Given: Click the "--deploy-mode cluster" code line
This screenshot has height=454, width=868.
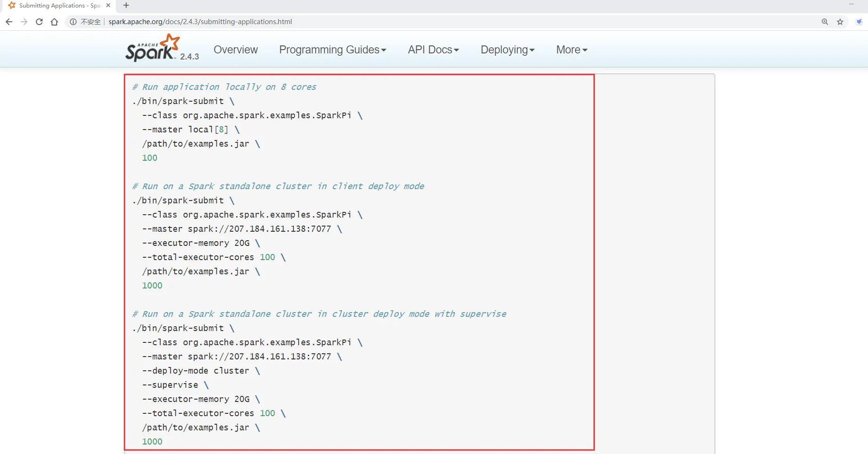Looking at the screenshot, I should 201,371.
